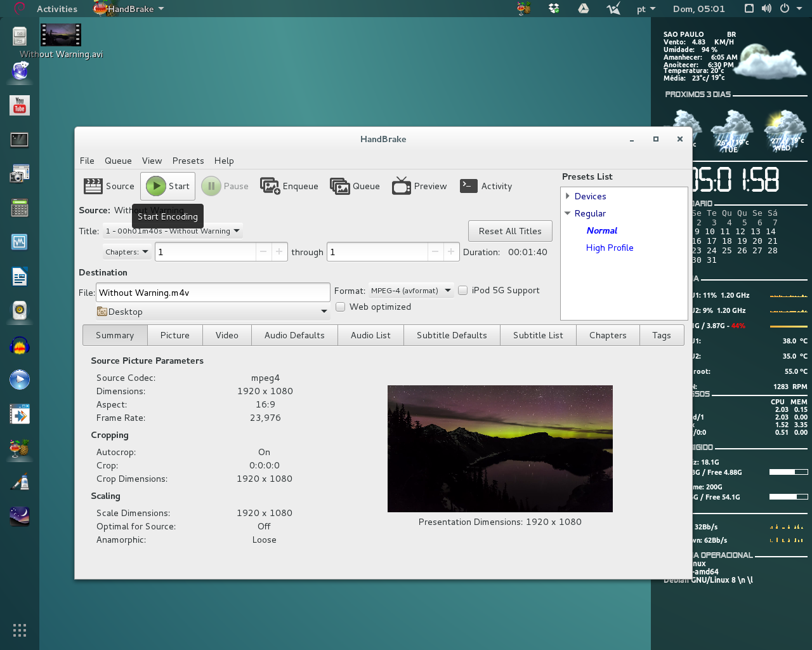812x650 pixels.
Task: Show the Queue window
Action: pyautogui.click(x=355, y=186)
